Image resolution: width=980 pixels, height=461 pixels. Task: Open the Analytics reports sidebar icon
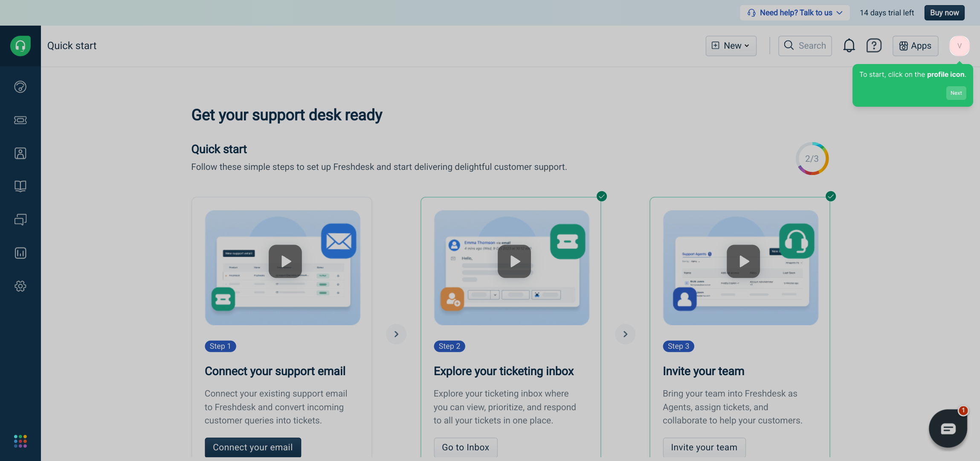pyautogui.click(x=20, y=253)
